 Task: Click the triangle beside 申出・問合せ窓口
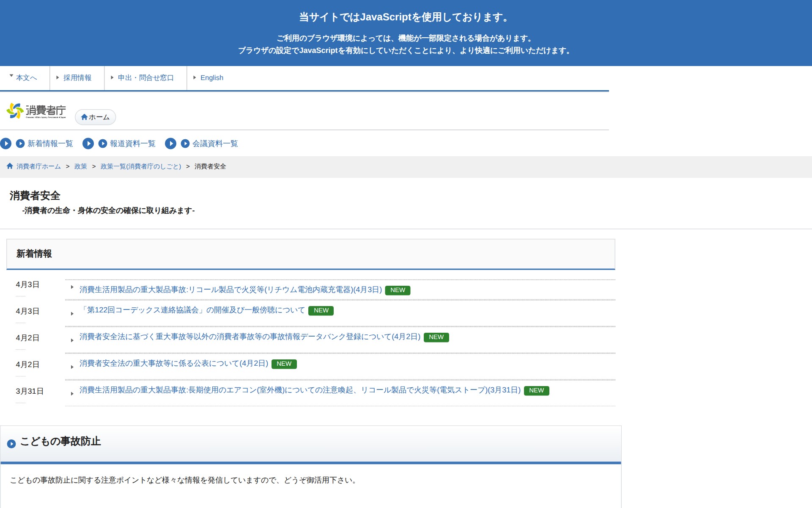pos(111,77)
